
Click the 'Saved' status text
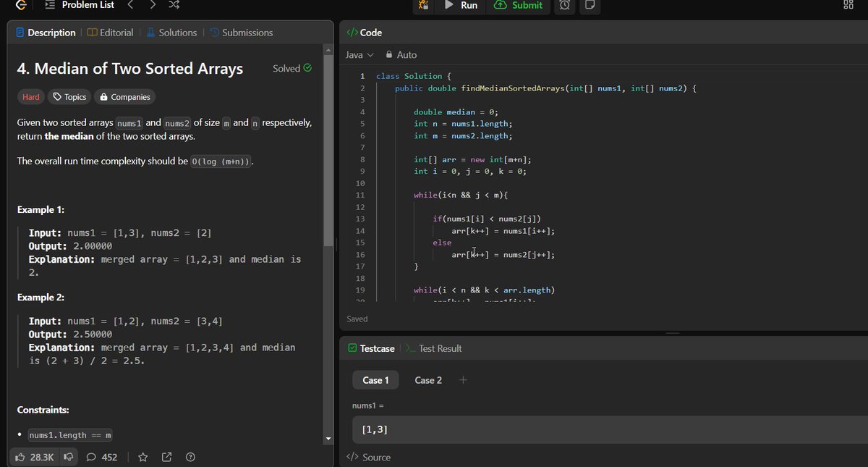click(x=357, y=319)
